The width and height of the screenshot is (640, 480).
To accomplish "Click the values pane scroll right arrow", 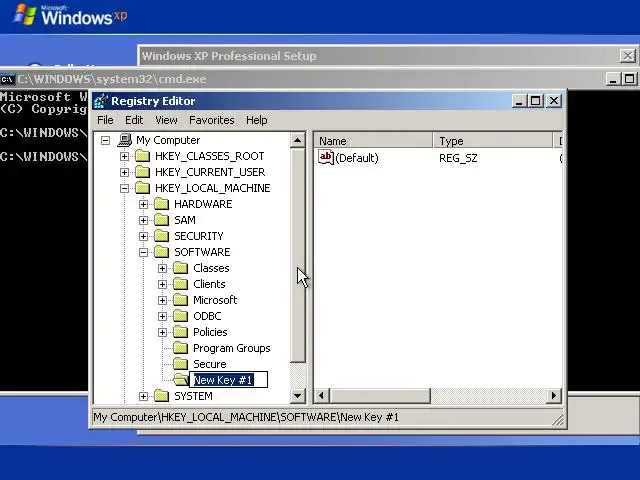I will tap(553, 396).
